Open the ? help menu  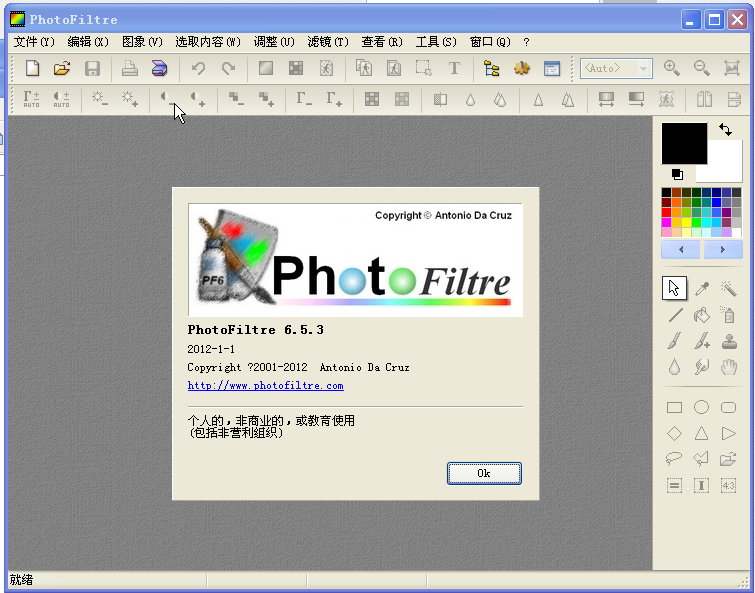tap(526, 42)
